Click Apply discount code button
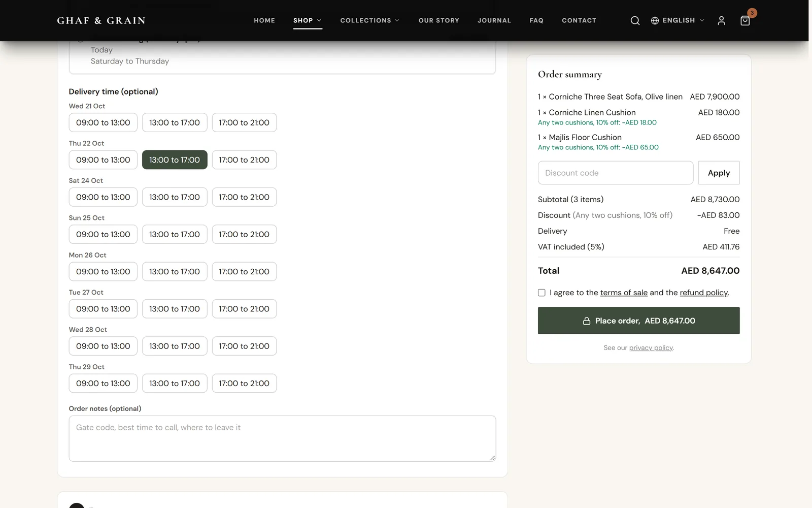Screen dimensions: 812x508 coord(719,173)
